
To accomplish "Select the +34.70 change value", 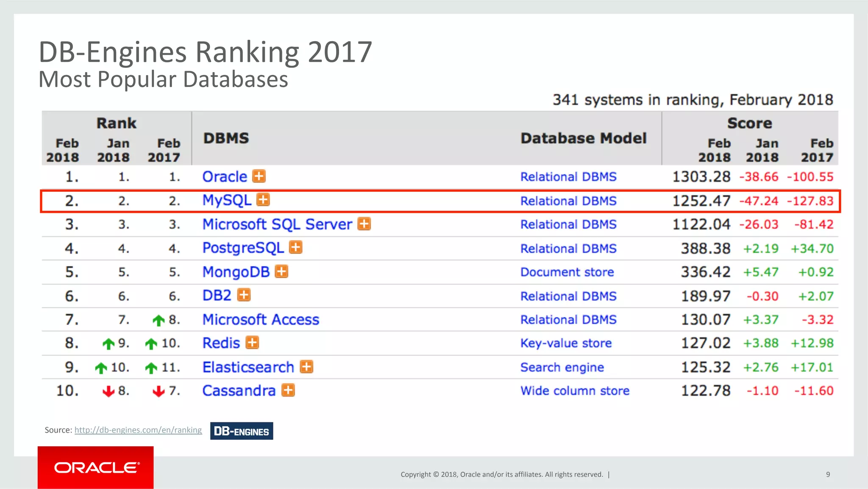I will click(812, 249).
